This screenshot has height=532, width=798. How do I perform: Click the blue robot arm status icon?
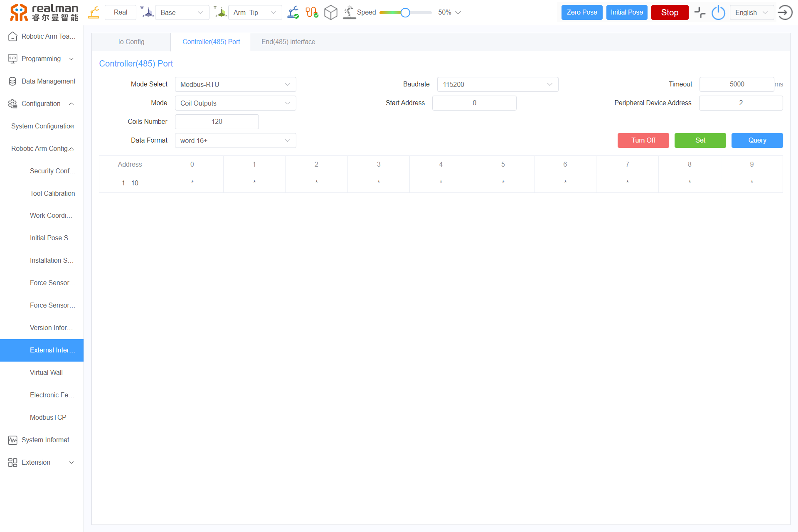click(293, 12)
